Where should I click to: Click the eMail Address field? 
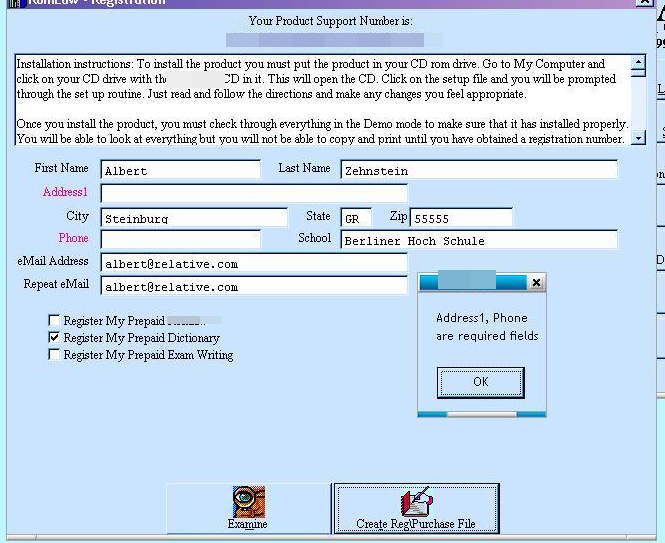pos(254,263)
